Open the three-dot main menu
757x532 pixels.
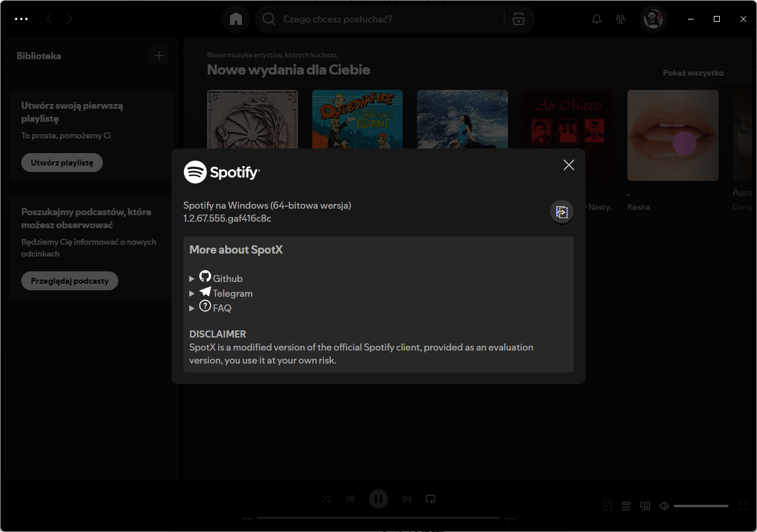tap(21, 19)
